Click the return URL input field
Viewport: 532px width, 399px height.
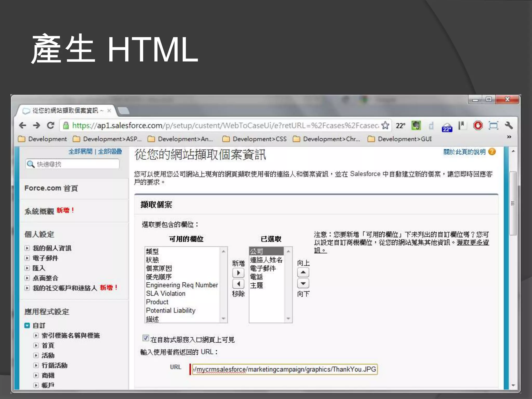click(x=285, y=369)
